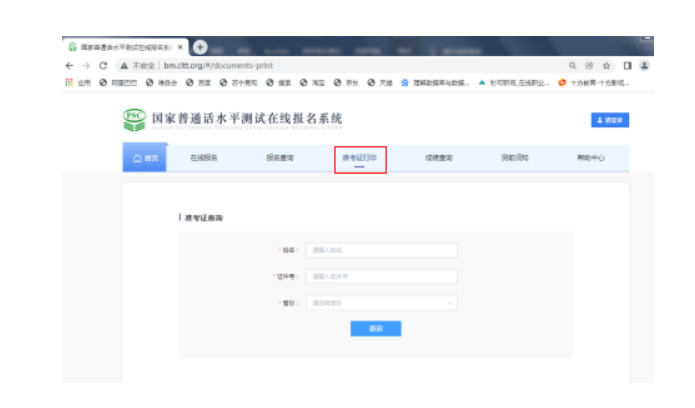Focus the 证件号 ID number input field
This screenshot has height=408, width=695.
(x=382, y=276)
